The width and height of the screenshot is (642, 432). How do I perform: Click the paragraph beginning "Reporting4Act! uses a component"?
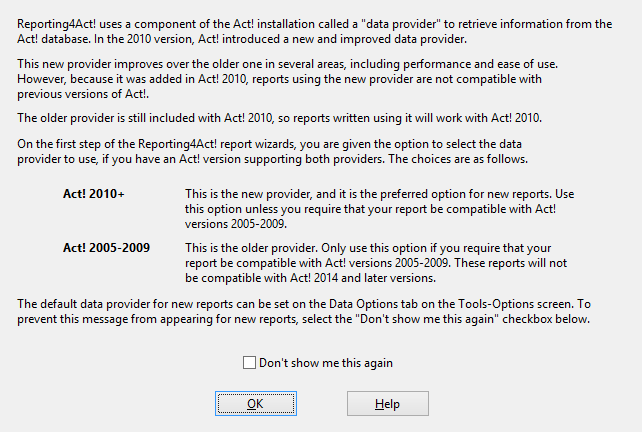pyautogui.click(x=314, y=32)
